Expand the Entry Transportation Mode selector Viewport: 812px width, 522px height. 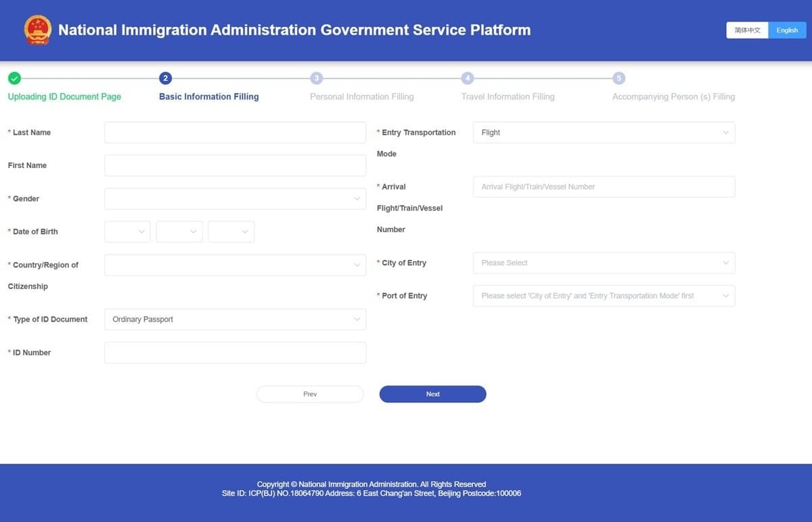[x=604, y=132]
